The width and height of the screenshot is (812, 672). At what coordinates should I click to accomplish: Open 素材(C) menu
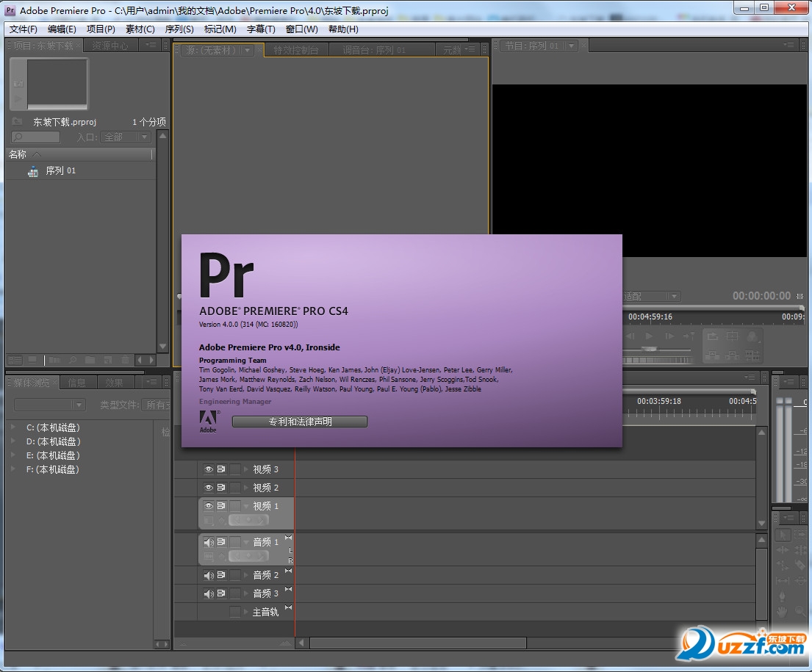(140, 29)
